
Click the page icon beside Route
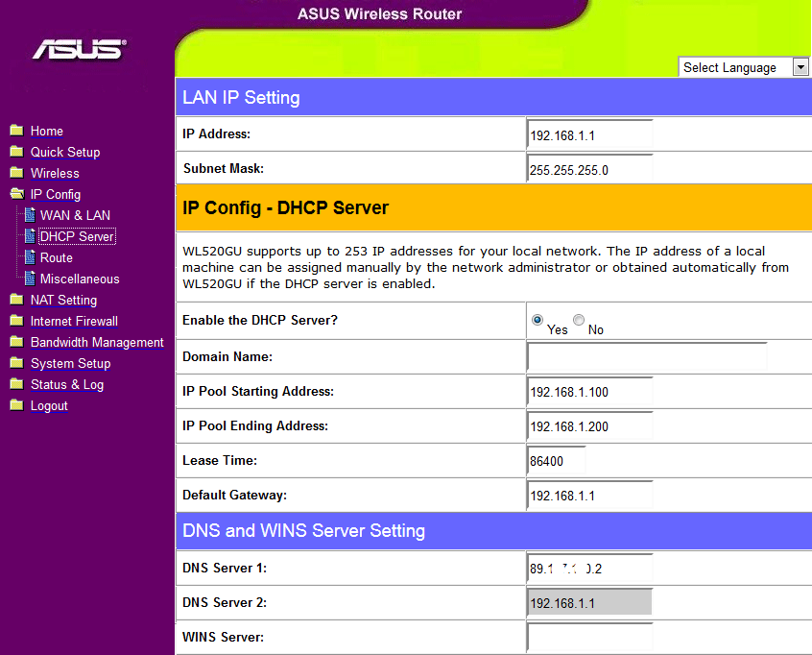point(30,257)
